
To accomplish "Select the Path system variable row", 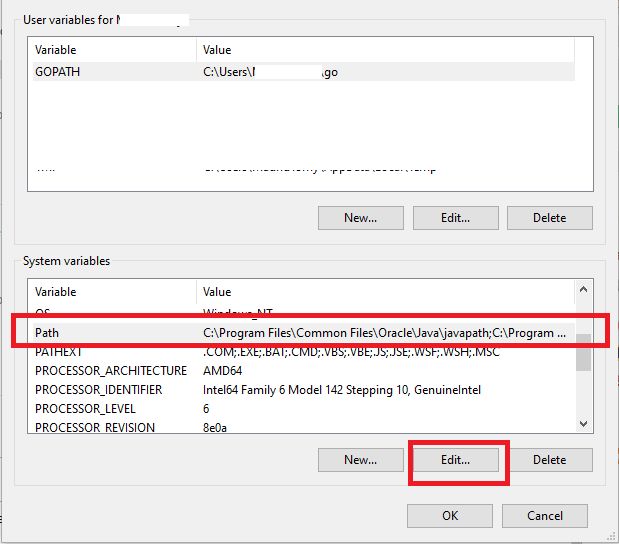I will click(x=304, y=333).
